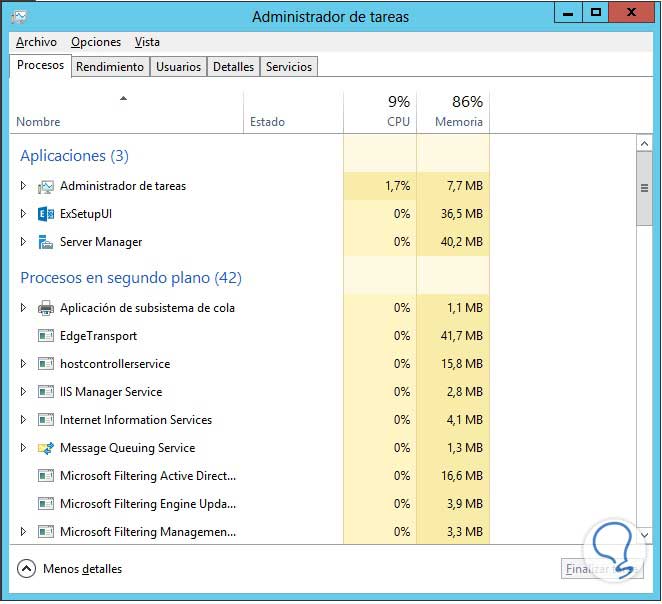Select the Internet Information Services name
The height and width of the screenshot is (604, 662).
coord(136,420)
